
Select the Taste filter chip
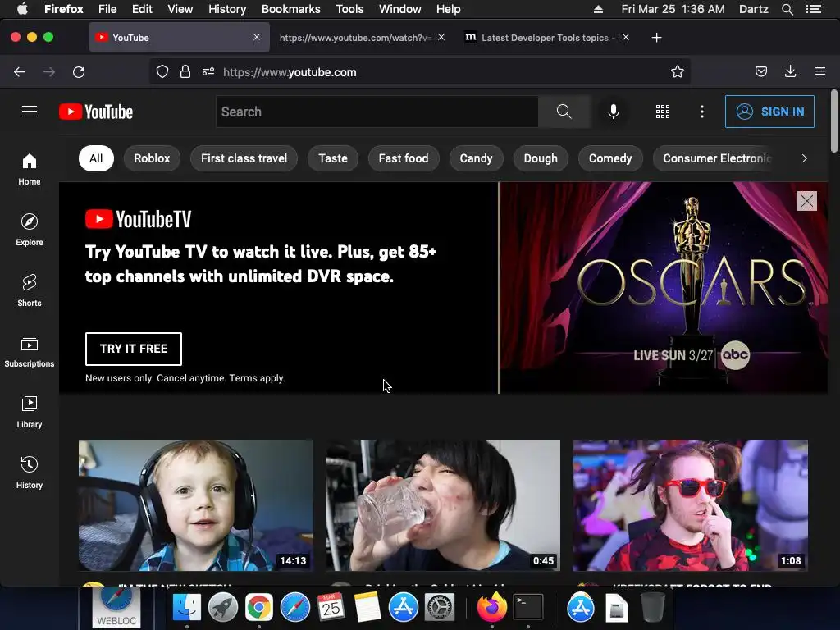point(333,158)
